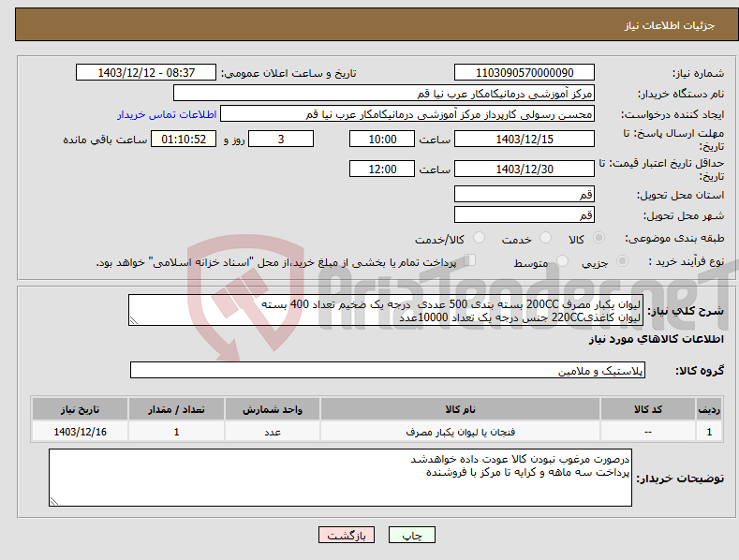Image resolution: width=739 pixels, height=560 pixels.
Task: Click the نام کالا column header
Action: (460, 408)
